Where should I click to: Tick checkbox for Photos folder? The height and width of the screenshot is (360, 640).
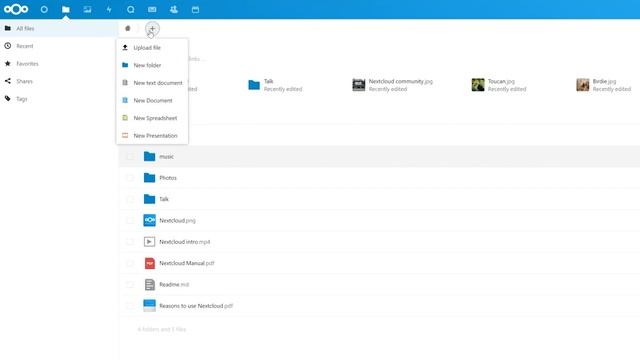coord(130,178)
